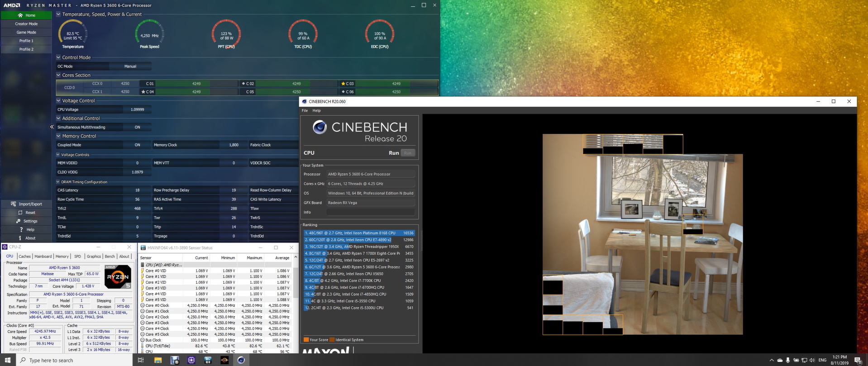The height and width of the screenshot is (366, 868).
Task: Open File Explorer from the taskbar
Action: coord(158,360)
